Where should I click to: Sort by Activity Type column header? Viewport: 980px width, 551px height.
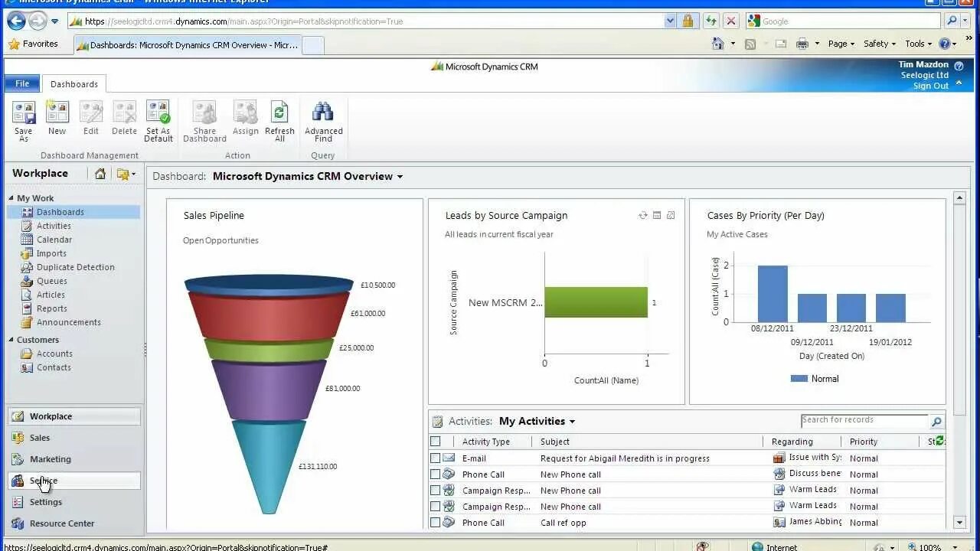click(486, 442)
